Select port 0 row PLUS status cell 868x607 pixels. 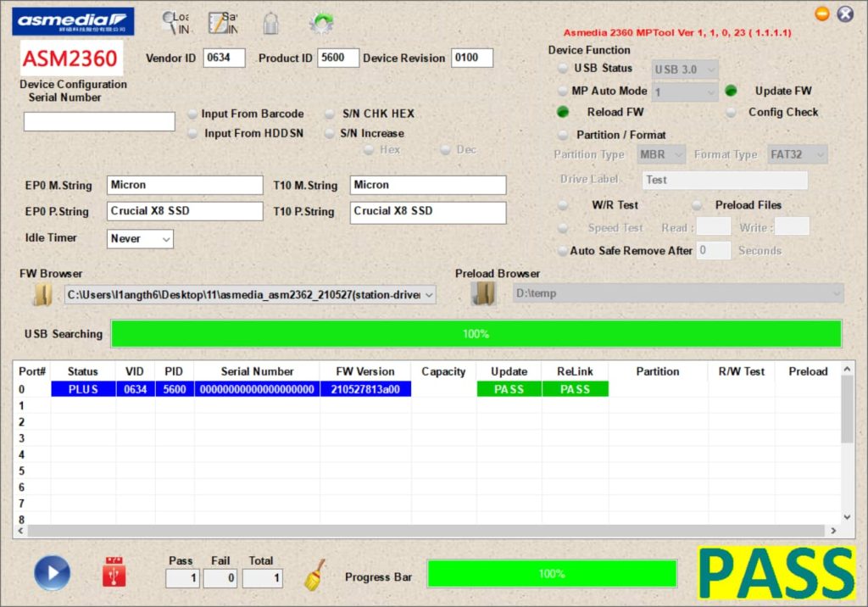pos(83,389)
